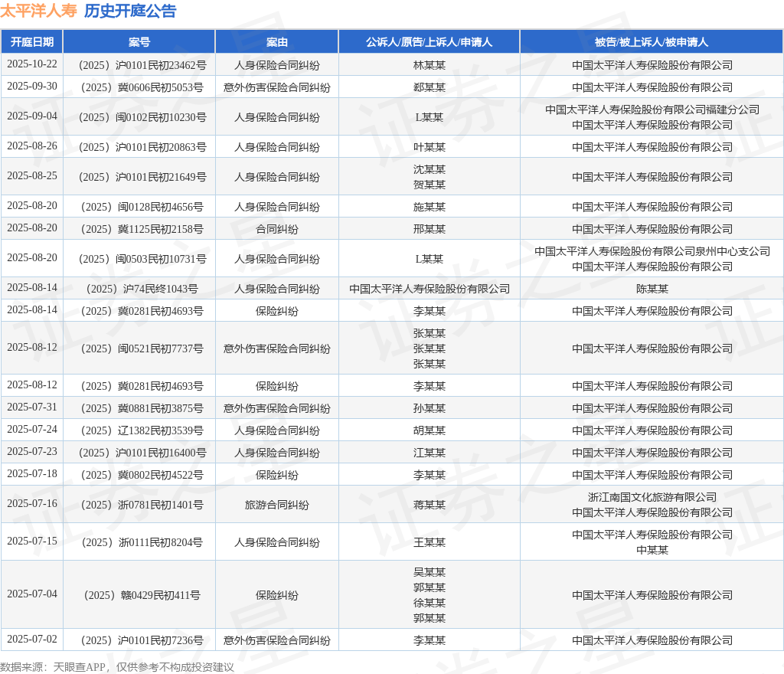Select the 公诉人/原告/上诉人/申请人 column header
Screen dimensions: 784x674
429,42
